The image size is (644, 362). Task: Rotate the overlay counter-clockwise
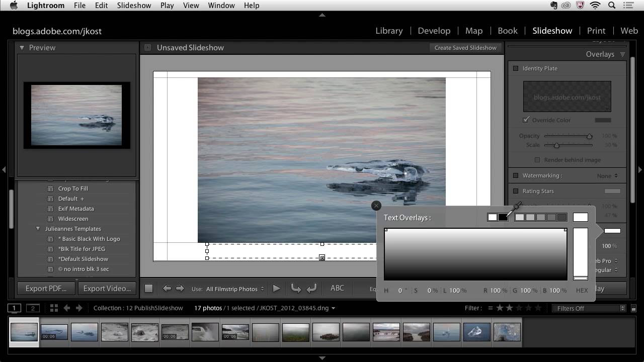[x=296, y=289]
